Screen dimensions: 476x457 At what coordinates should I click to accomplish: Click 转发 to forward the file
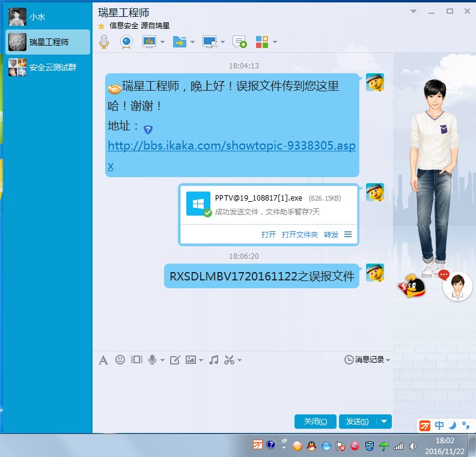[331, 234]
